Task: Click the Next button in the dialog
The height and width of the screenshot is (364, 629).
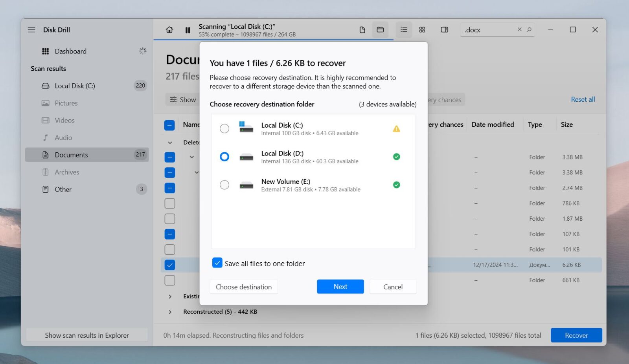Action: (340, 287)
